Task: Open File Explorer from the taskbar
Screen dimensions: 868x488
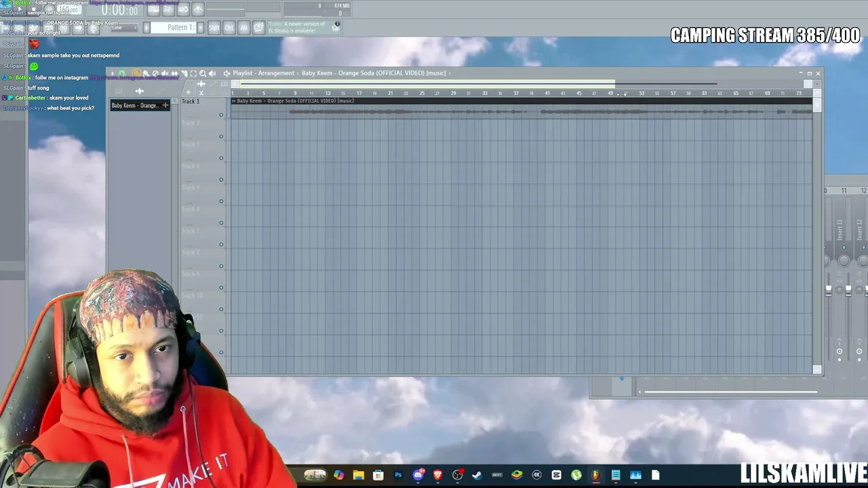Action: coord(358,475)
